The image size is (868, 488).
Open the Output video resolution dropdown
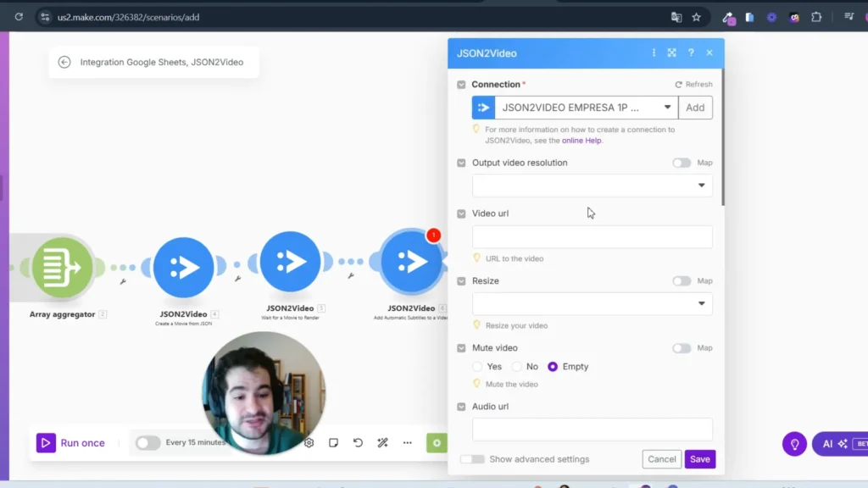pyautogui.click(x=592, y=186)
